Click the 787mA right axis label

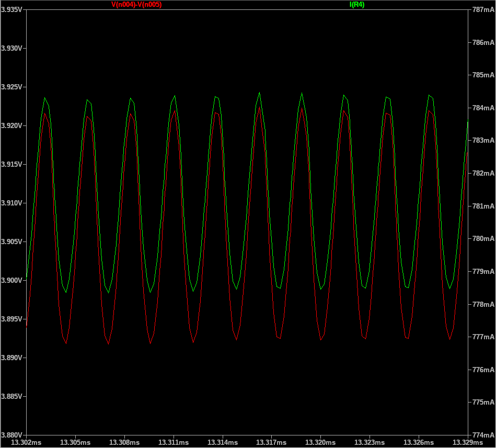click(483, 10)
